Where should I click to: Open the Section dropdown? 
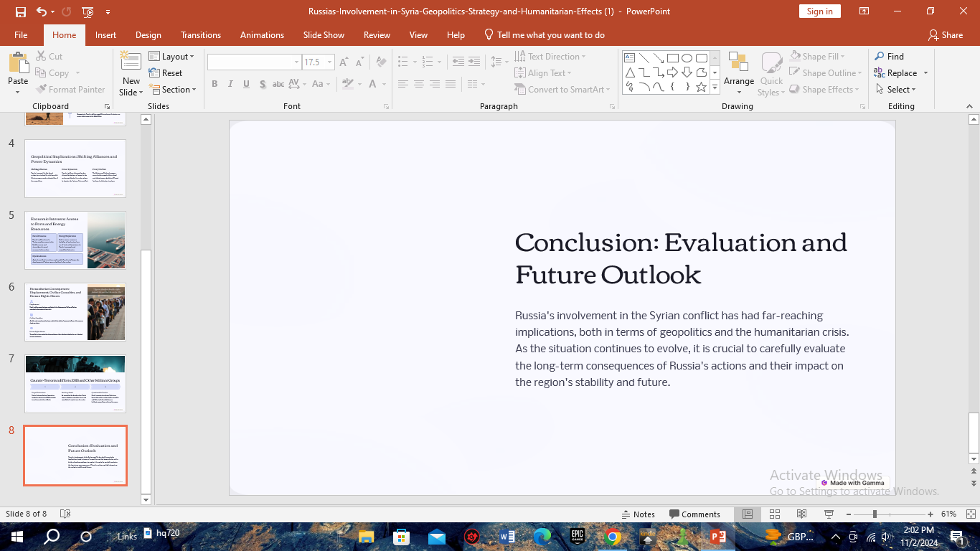tap(172, 90)
